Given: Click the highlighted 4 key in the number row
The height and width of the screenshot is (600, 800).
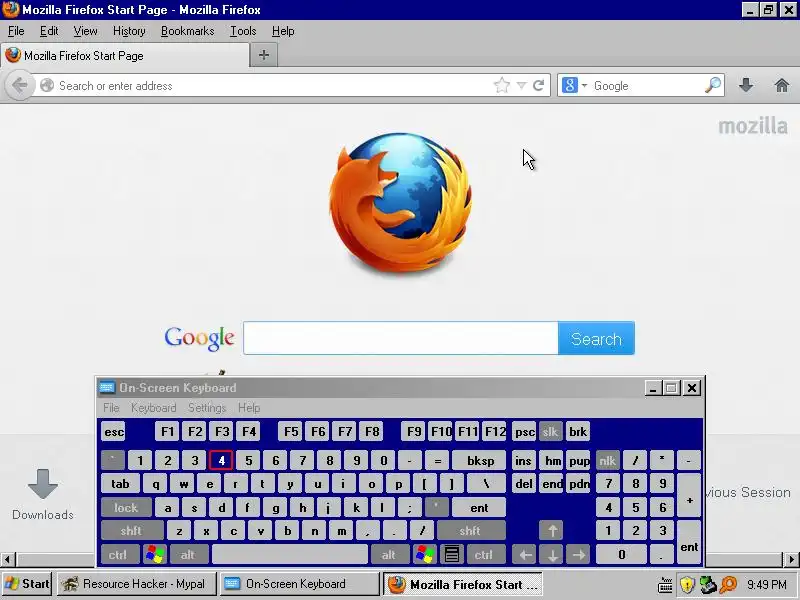Looking at the screenshot, I should 221,461.
